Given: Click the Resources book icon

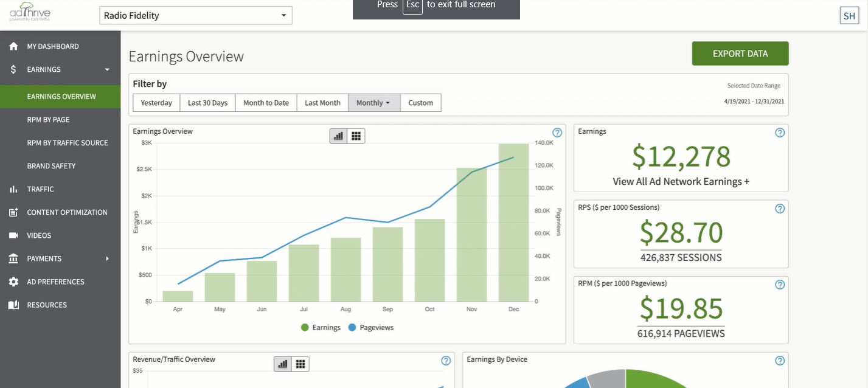Looking at the screenshot, I should click(x=13, y=305).
